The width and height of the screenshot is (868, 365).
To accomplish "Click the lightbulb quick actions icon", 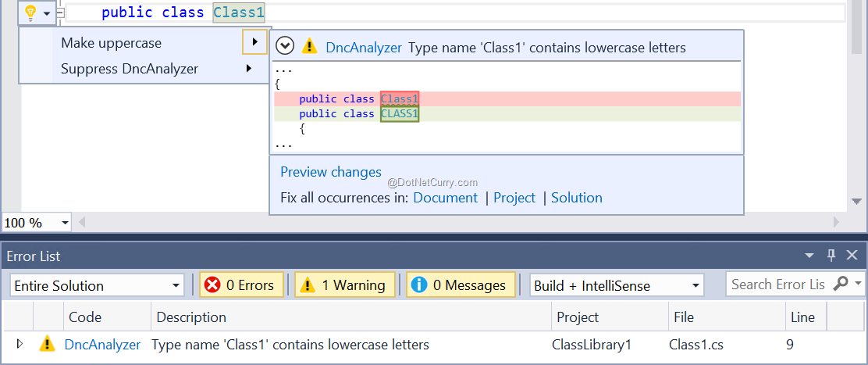I will pyautogui.click(x=31, y=13).
